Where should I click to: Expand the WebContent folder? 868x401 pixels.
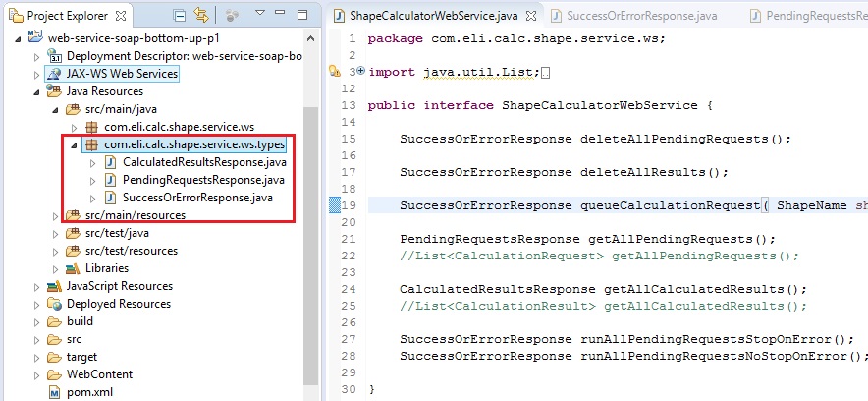pos(36,375)
